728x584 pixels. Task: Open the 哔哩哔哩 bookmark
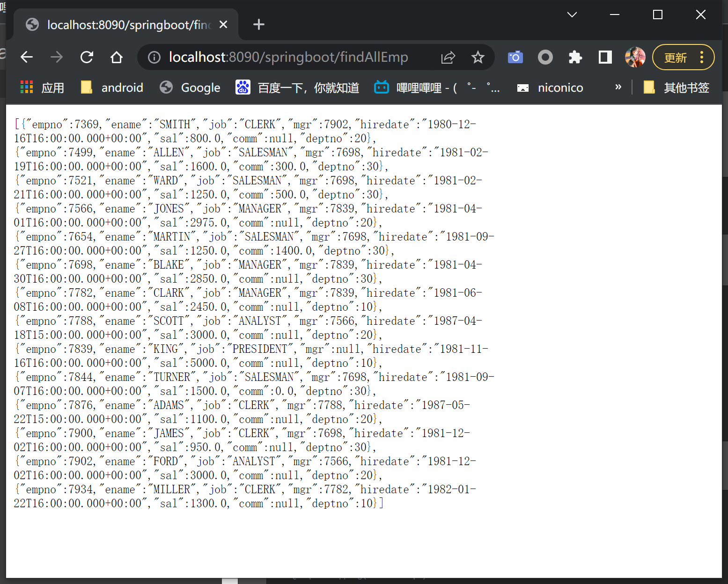click(x=437, y=88)
